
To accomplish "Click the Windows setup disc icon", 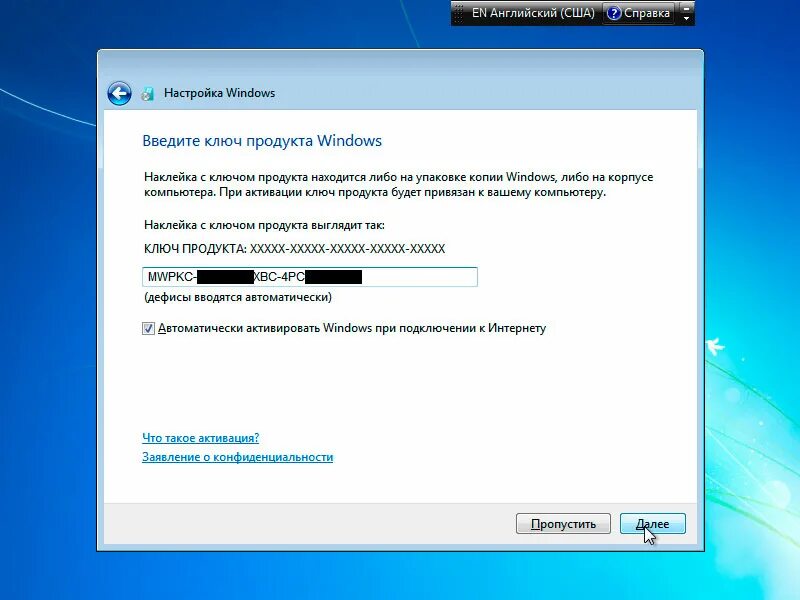I will coord(147,93).
